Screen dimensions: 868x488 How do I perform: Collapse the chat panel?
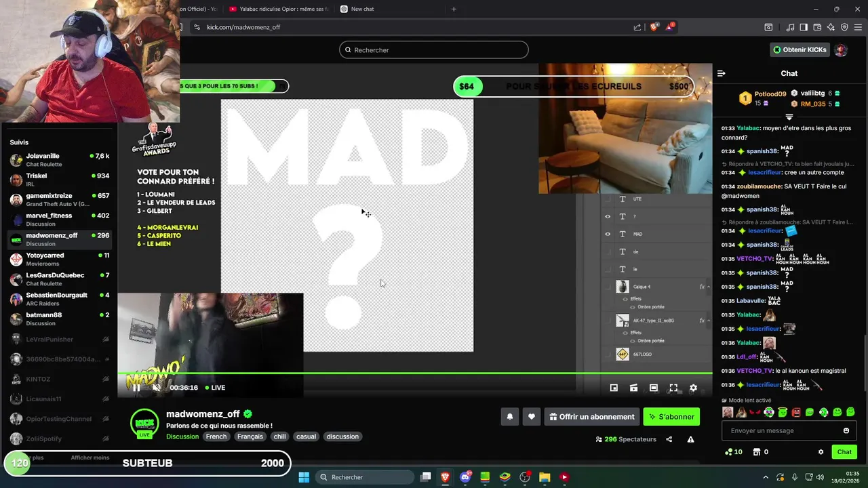[722, 73]
